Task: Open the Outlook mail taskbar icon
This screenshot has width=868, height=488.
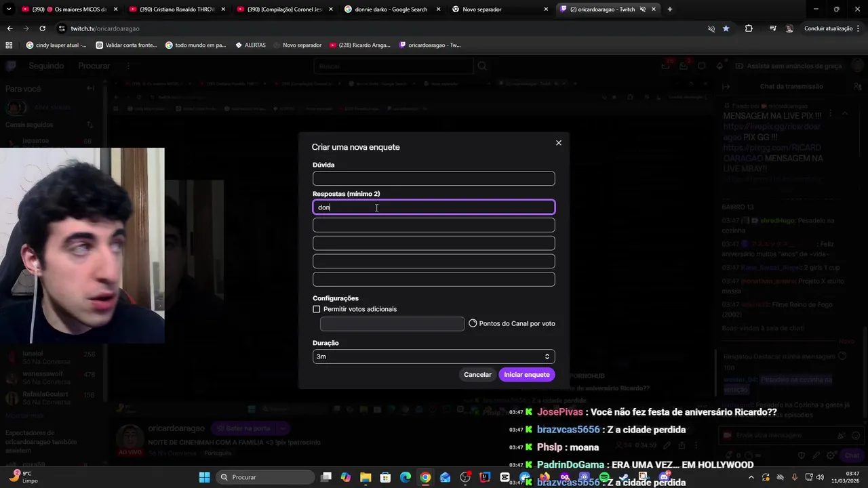Action: pos(445,477)
